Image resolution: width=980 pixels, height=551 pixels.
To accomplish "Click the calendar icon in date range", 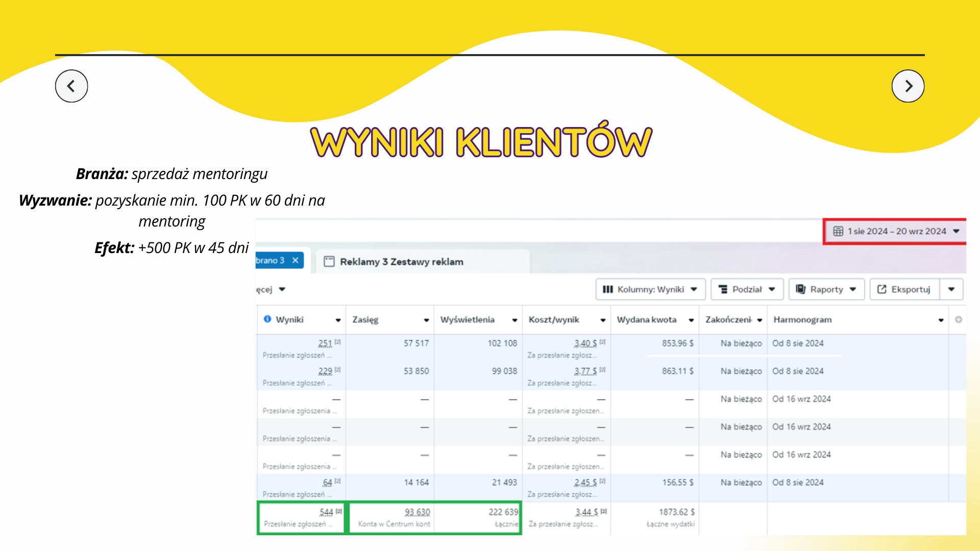I will (838, 231).
